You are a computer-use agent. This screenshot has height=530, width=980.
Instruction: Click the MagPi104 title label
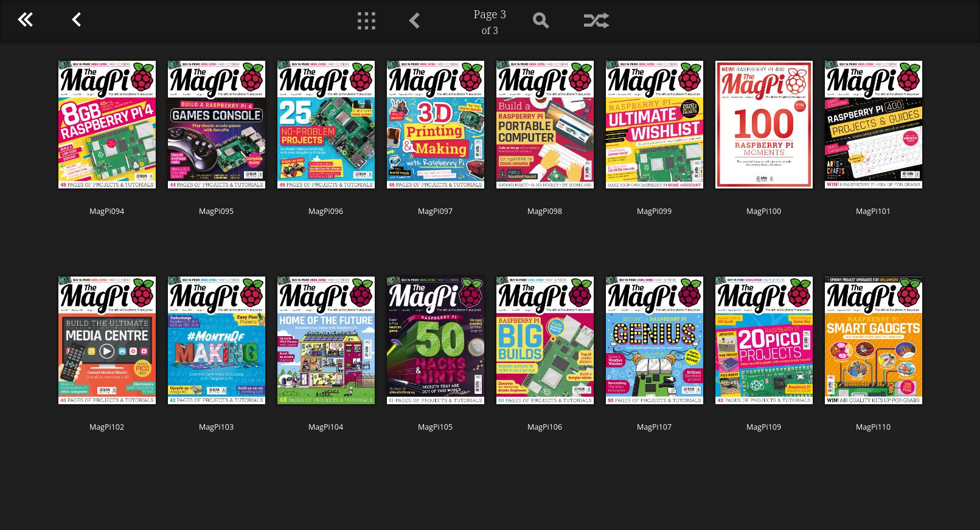(326, 427)
